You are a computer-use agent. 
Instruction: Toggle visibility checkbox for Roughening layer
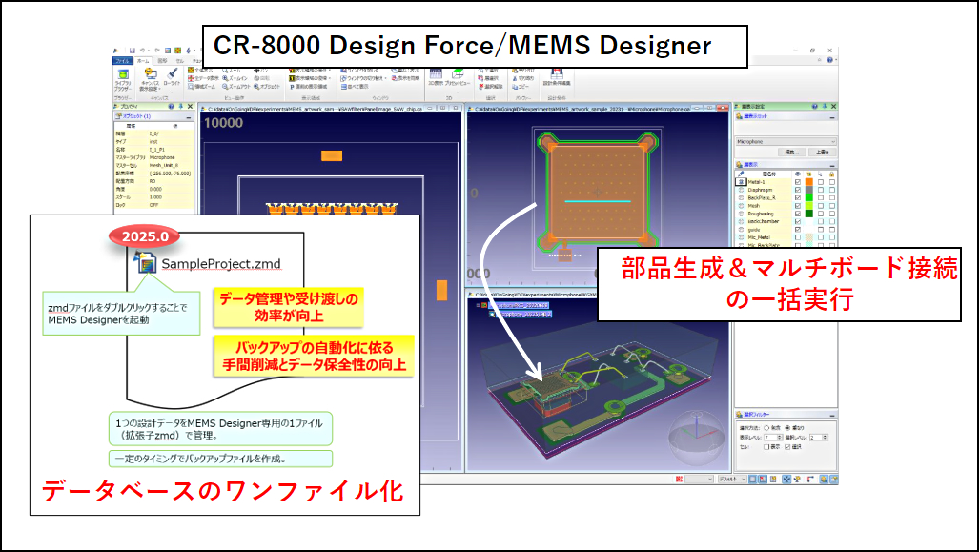tap(798, 214)
